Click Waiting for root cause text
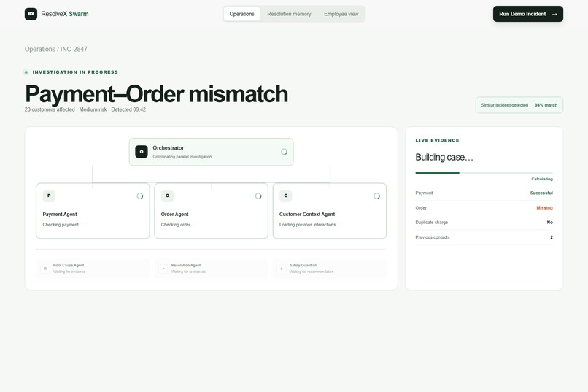 [x=188, y=272]
